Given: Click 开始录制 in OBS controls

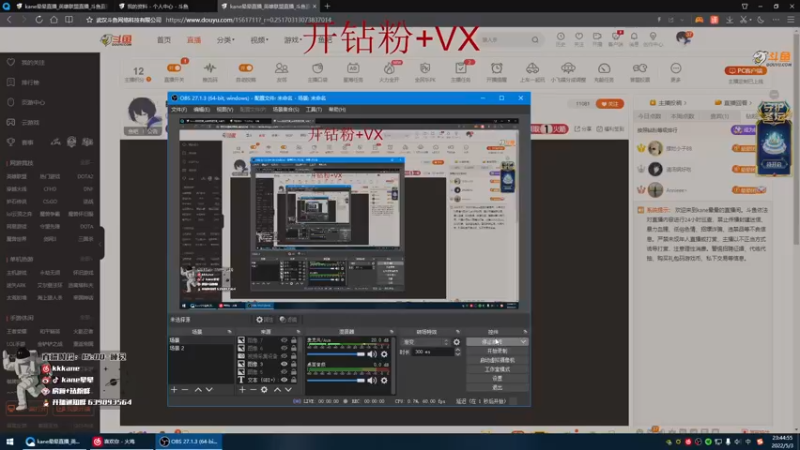Looking at the screenshot, I should tap(497, 351).
